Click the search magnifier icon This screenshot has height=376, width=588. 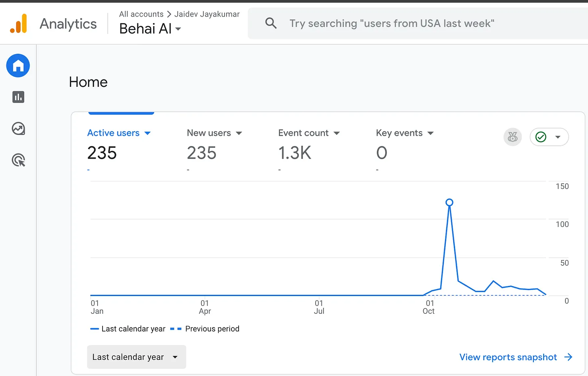(x=271, y=23)
